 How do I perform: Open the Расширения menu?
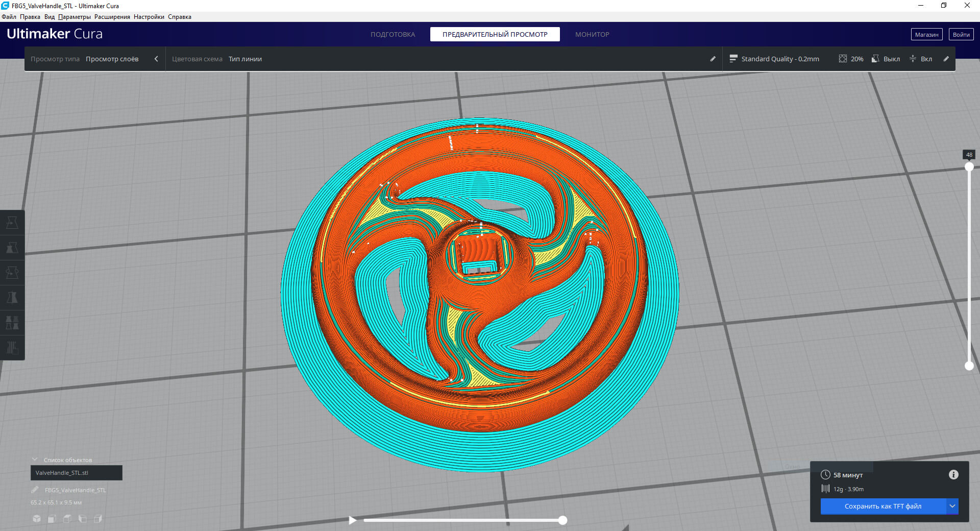(x=112, y=17)
